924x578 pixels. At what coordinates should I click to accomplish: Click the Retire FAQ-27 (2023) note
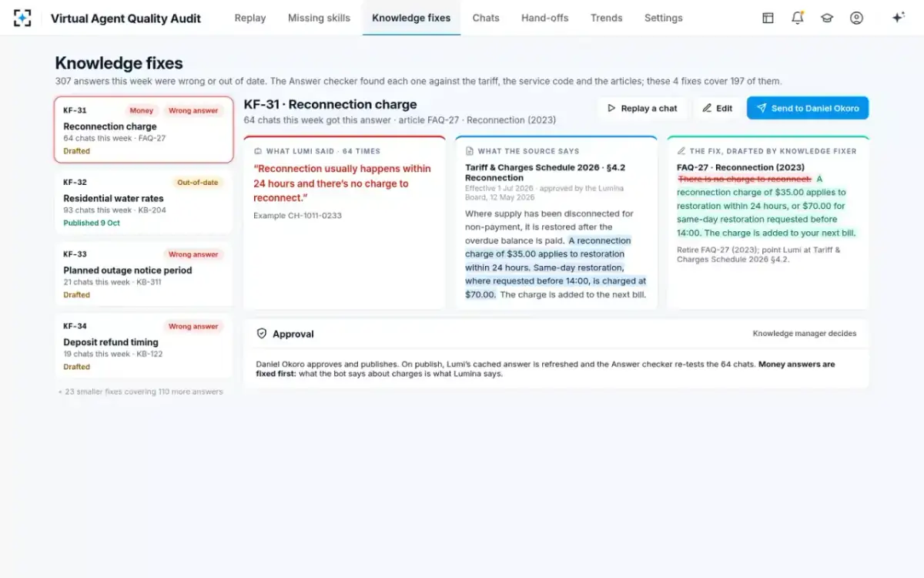[x=758, y=254]
